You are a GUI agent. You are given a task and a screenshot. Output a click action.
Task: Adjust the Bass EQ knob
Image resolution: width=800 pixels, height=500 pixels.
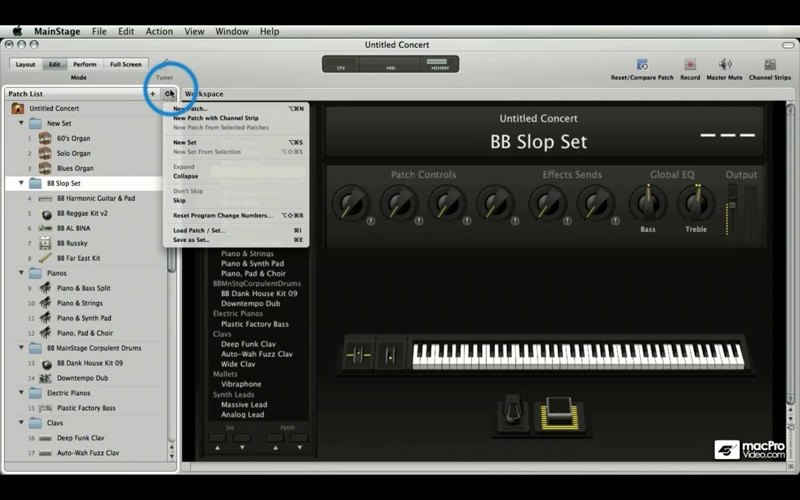[x=648, y=203]
